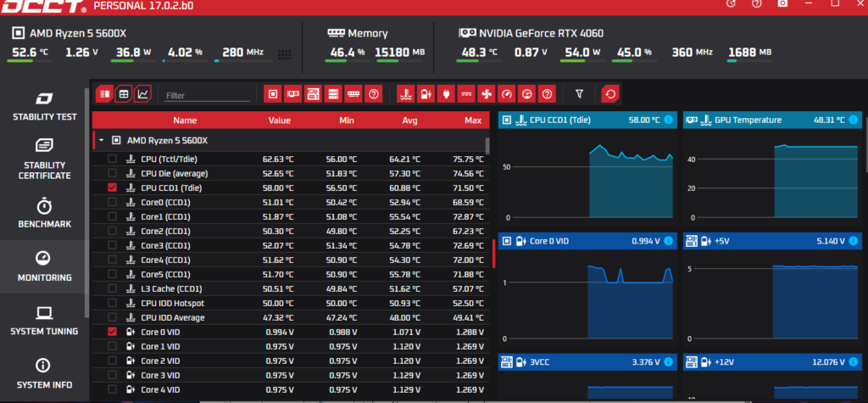Click the Core 4 VID row name

[x=160, y=389]
